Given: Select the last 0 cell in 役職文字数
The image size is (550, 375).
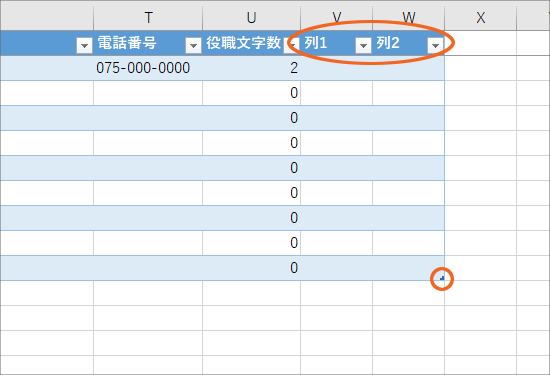Looking at the screenshot, I should tap(251, 268).
